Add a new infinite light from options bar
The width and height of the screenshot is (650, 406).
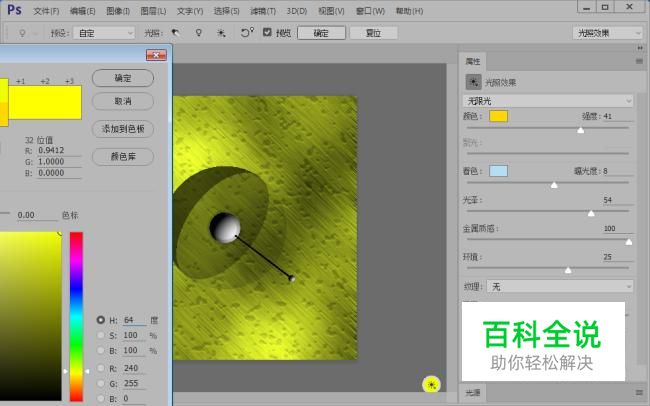221,33
